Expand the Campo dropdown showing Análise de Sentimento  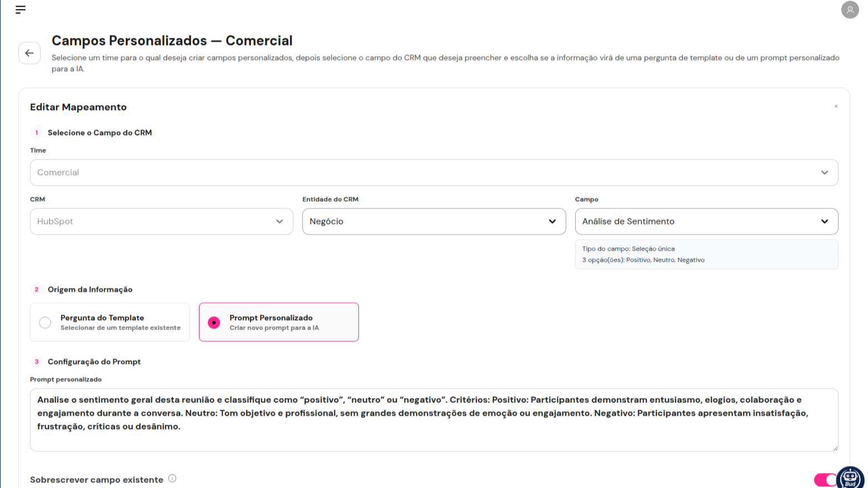tap(707, 222)
